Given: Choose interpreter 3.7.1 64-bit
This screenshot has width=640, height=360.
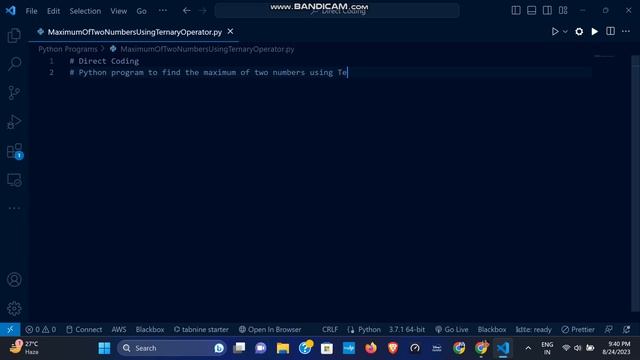Looking at the screenshot, I should (407, 329).
